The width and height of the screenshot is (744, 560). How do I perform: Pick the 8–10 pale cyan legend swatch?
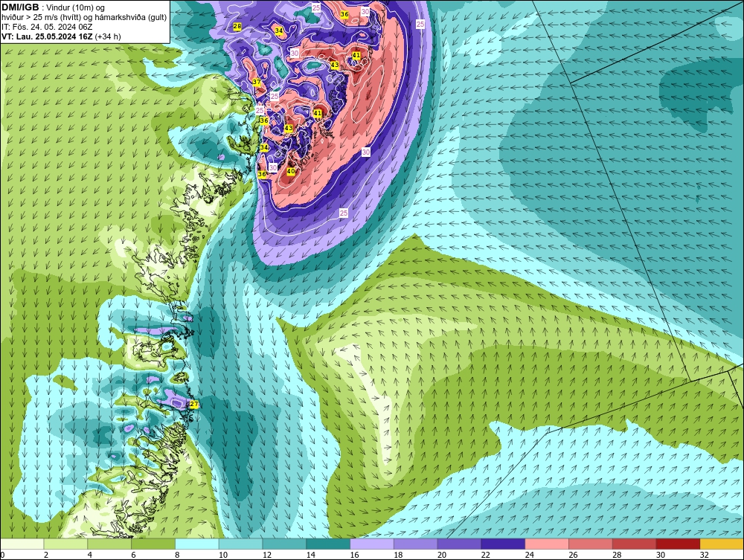[x=197, y=544]
